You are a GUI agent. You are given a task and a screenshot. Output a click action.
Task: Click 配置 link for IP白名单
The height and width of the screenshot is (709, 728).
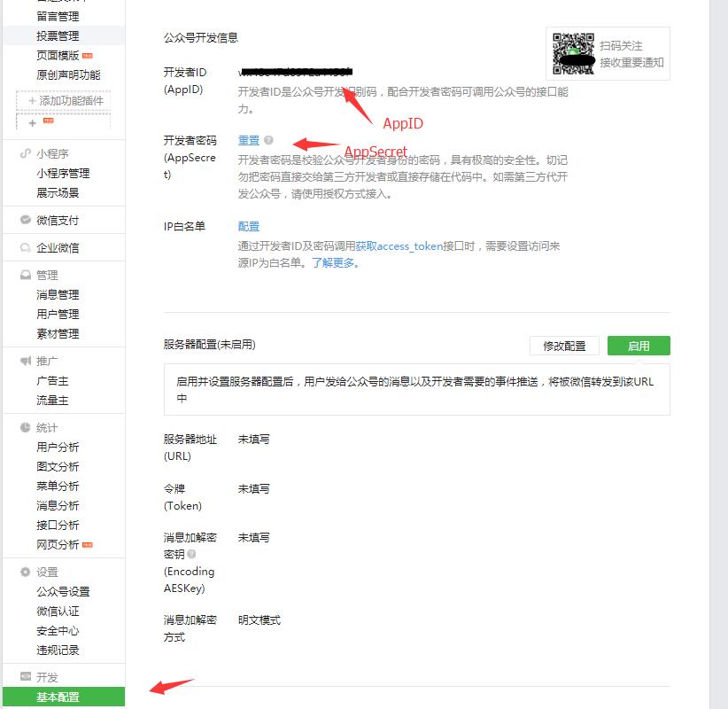[248, 227]
